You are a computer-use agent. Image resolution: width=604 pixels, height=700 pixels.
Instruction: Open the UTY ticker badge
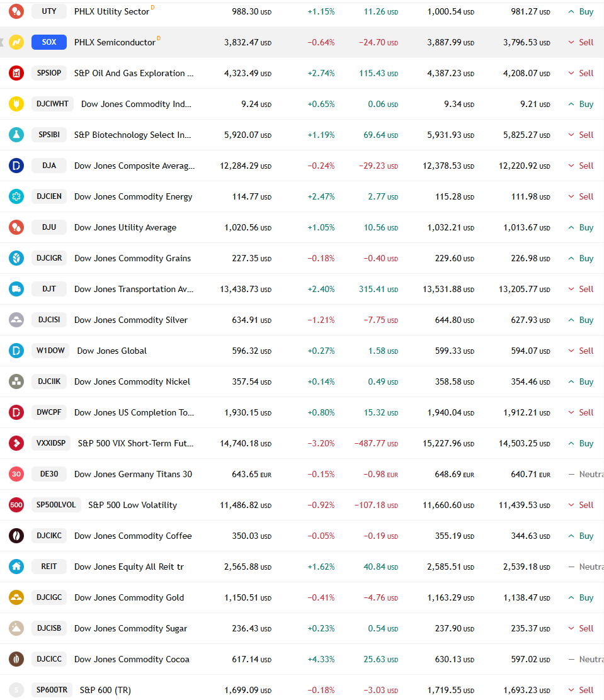(x=49, y=11)
